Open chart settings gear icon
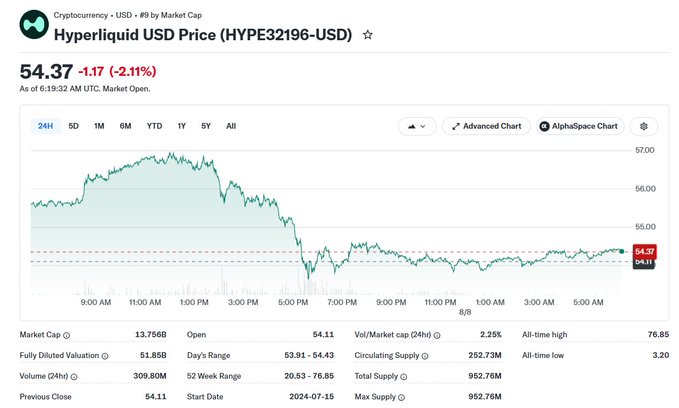The width and height of the screenshot is (679, 408). (643, 126)
